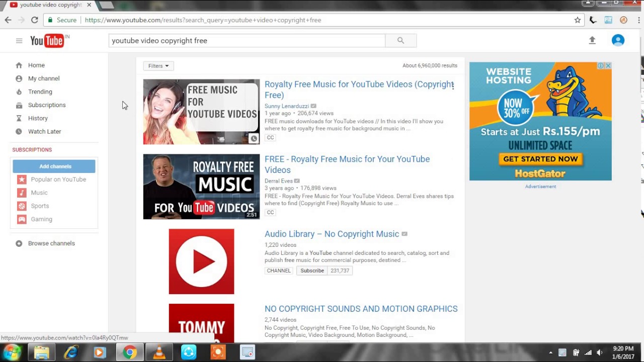Click GET STARTED NOW on HostGator ad
644x362 pixels.
540,159
